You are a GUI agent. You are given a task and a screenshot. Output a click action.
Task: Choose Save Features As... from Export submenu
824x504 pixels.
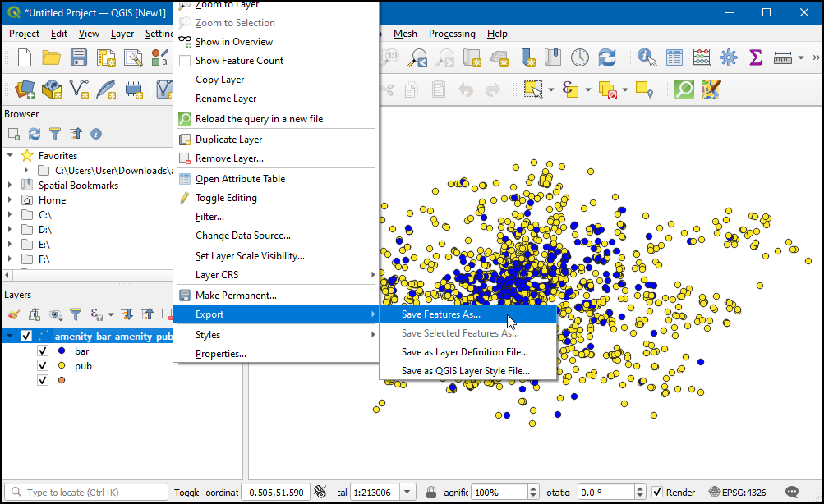(x=440, y=314)
